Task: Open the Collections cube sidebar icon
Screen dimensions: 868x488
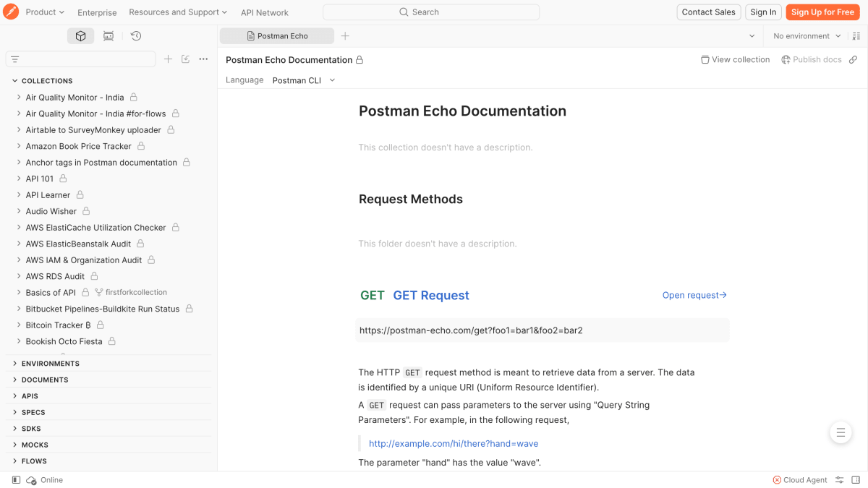Action: click(81, 36)
